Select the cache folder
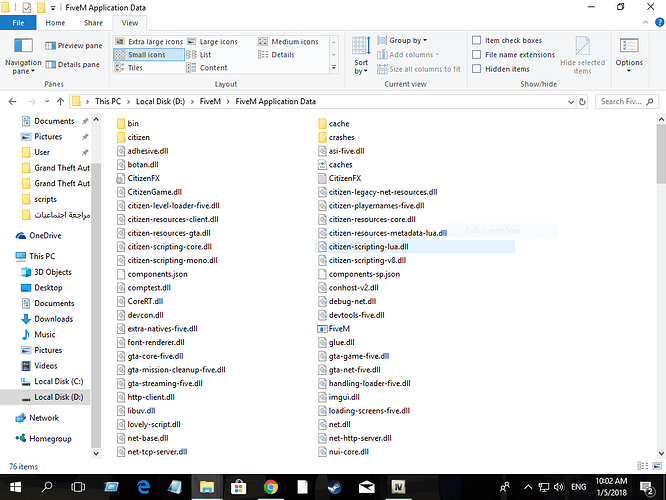This screenshot has width=666, height=500. point(333,124)
